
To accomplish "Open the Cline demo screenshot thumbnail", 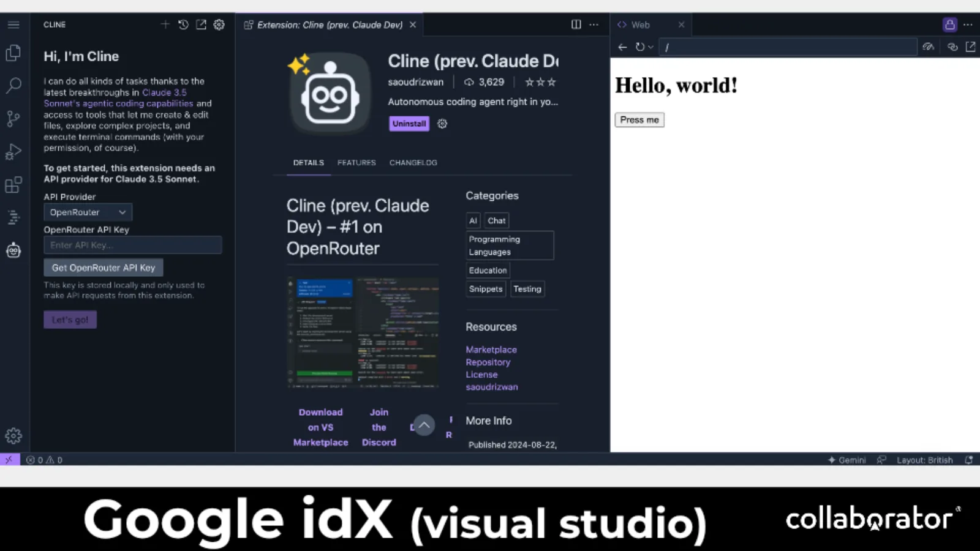I will click(363, 332).
